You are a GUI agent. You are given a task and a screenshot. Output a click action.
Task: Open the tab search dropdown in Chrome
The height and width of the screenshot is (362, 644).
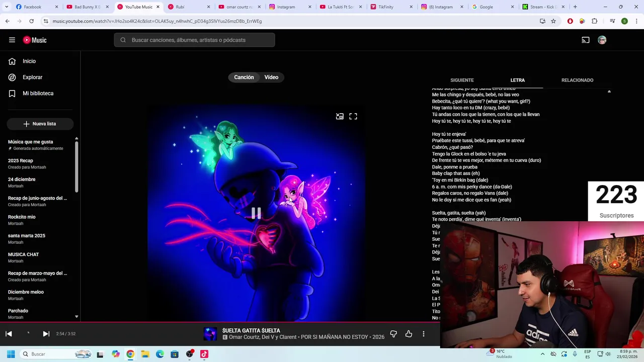pyautogui.click(x=7, y=7)
